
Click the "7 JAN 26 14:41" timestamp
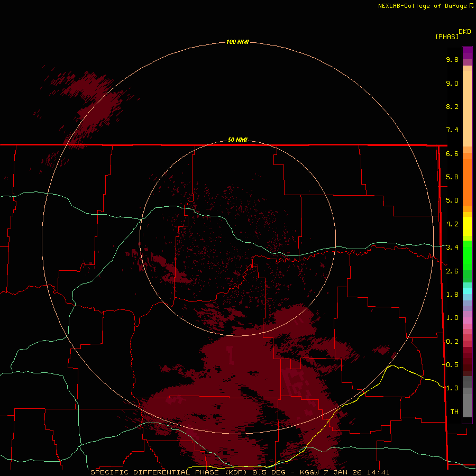pos(358,472)
